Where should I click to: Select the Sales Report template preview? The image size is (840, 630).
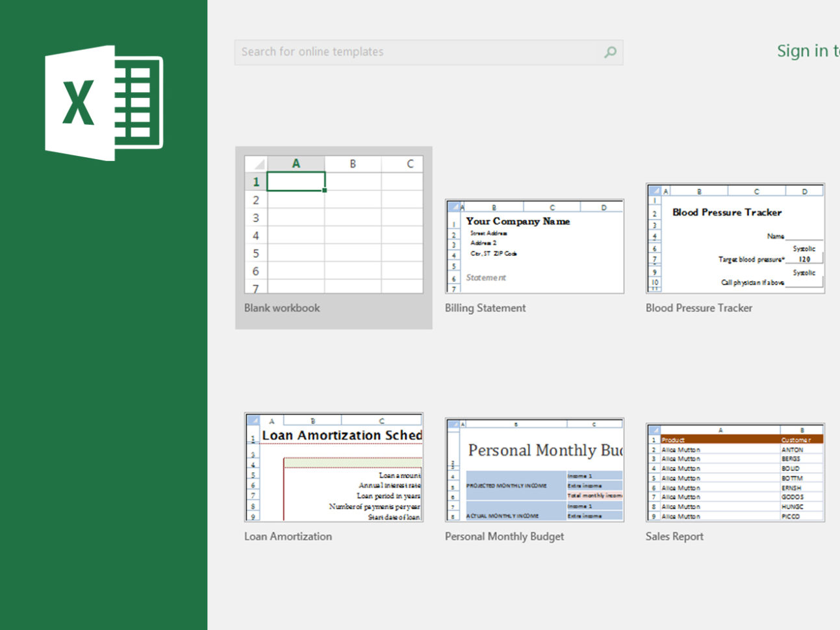tap(735, 472)
